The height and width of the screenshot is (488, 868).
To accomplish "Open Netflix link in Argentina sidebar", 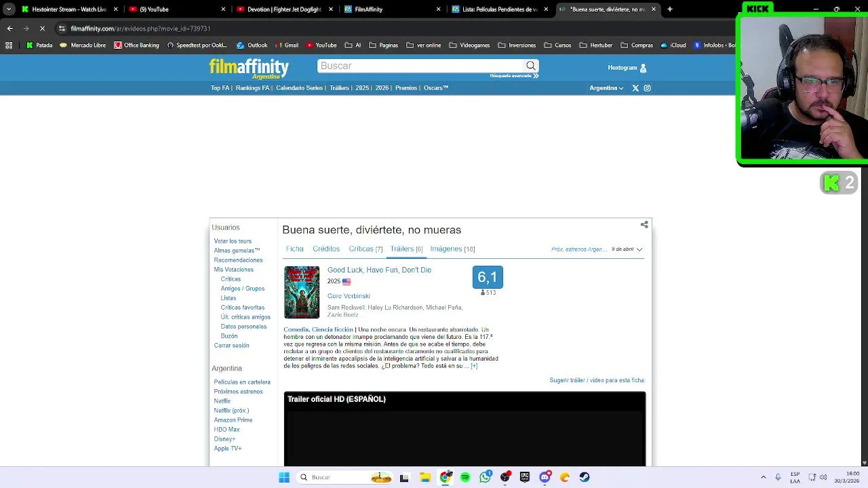I will [x=222, y=401].
